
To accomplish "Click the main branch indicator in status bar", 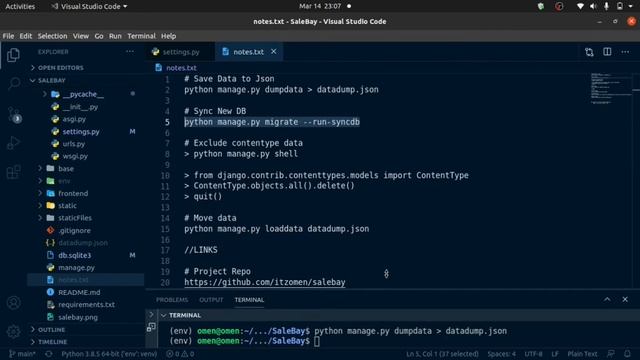I will coord(22,354).
